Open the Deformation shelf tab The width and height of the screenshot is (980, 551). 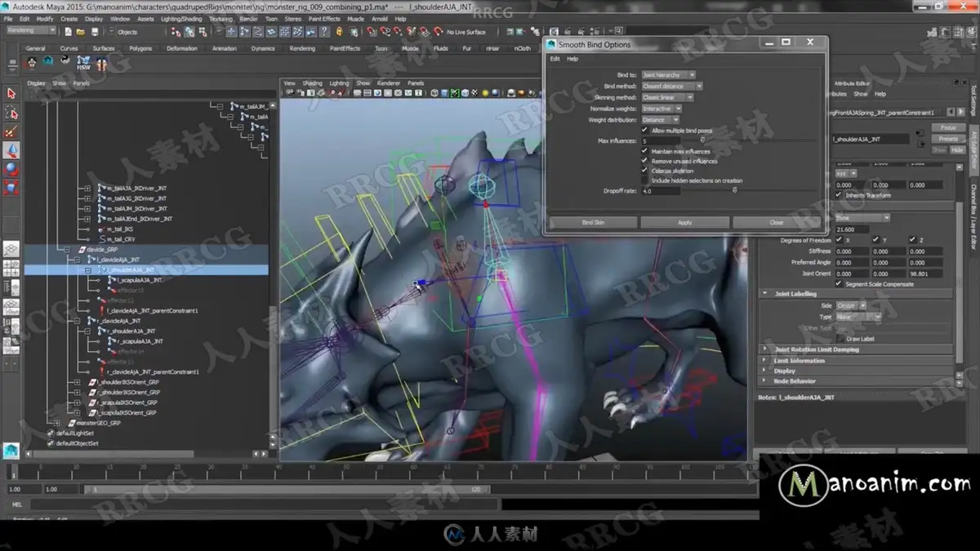(x=181, y=48)
